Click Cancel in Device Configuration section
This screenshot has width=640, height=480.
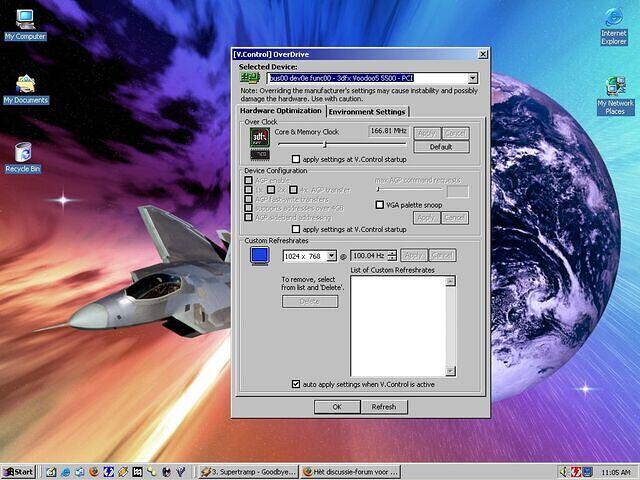(x=455, y=218)
